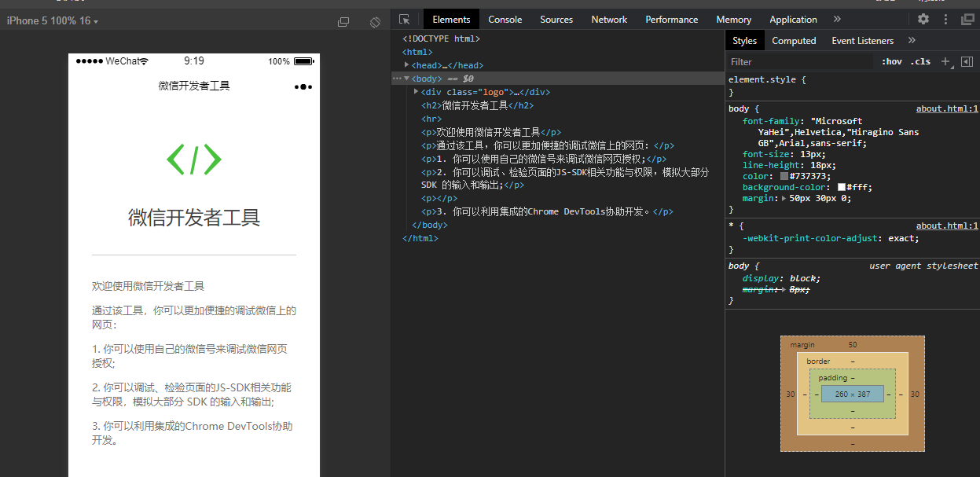Open the Memory tab
980x477 pixels.
734,20
